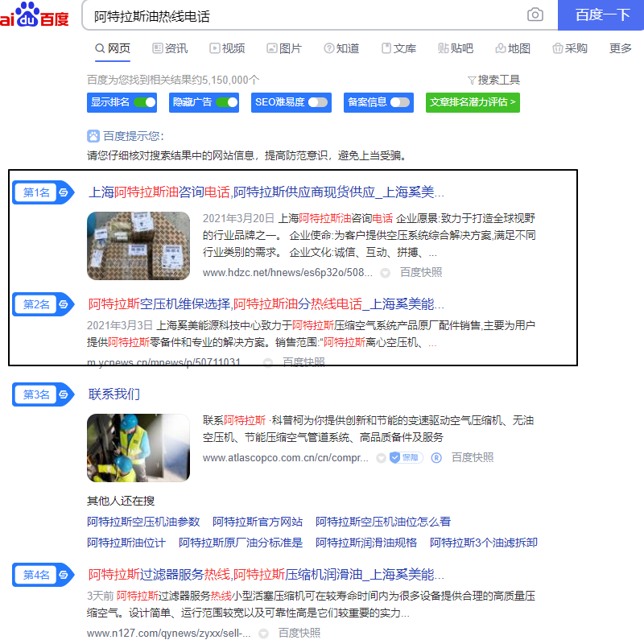The height and width of the screenshot is (644, 644).
Task: Open the 阿特拉斯空压机维保选择 result title
Action: [x=266, y=304]
